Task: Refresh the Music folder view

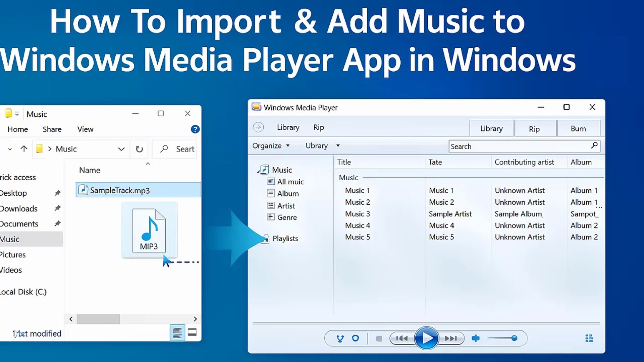Action: (139, 149)
